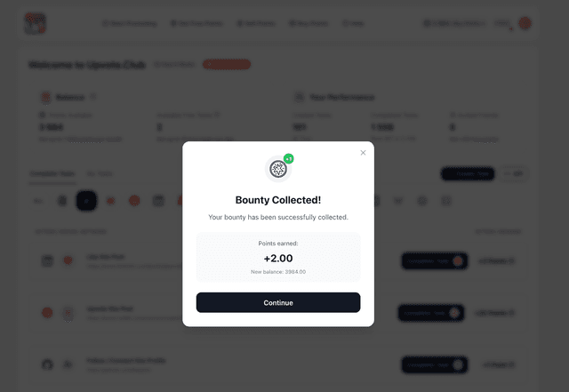The height and width of the screenshot is (392, 569).
Task: Click the Your Performance section icon
Action: point(299,97)
